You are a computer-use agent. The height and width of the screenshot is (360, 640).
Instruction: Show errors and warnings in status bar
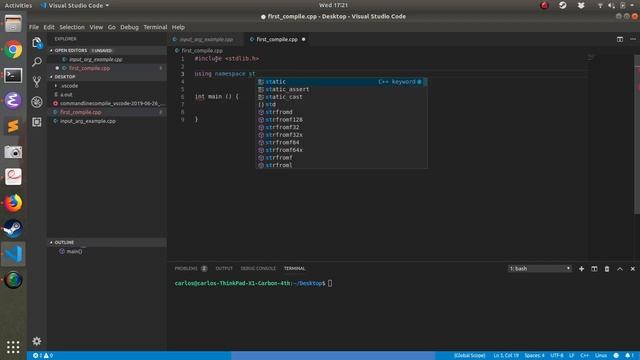43,356
